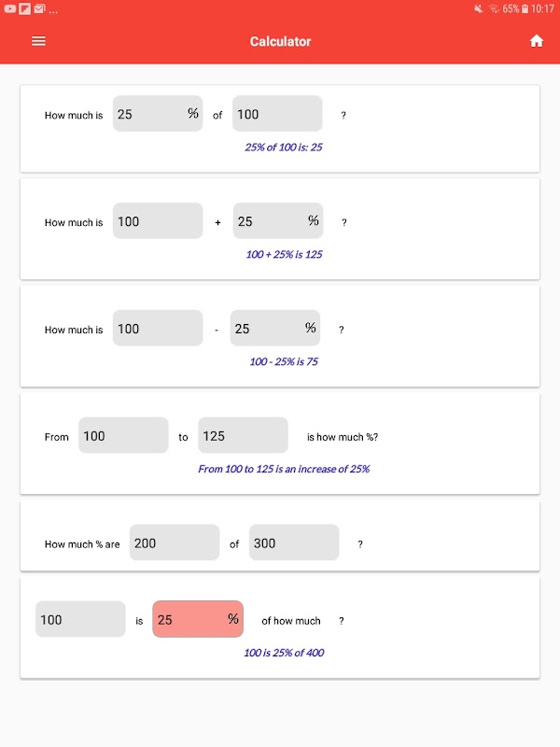Image resolution: width=560 pixels, height=747 pixels.
Task: Select the 'to' field containing 125
Action: pos(243,436)
